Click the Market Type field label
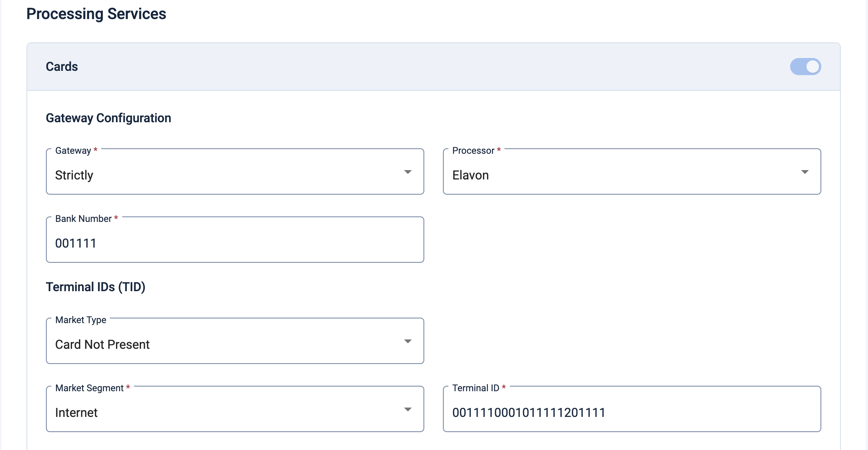The image size is (868, 450). tap(81, 320)
